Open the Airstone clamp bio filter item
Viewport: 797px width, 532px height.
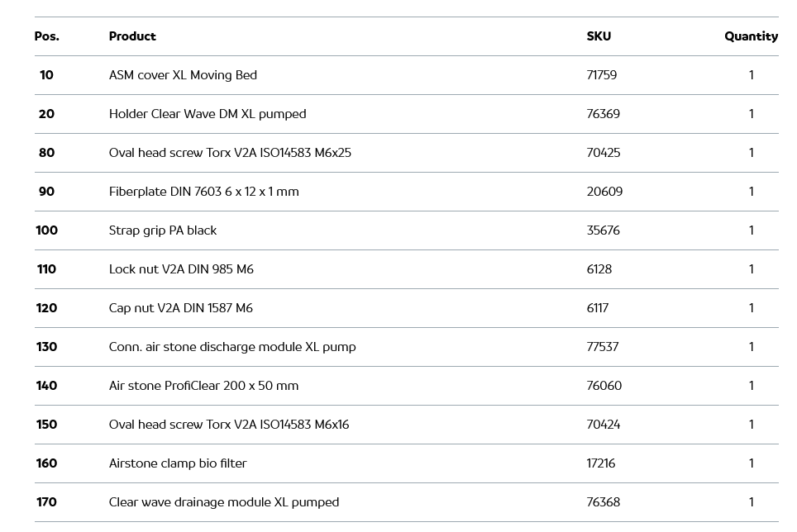point(178,463)
